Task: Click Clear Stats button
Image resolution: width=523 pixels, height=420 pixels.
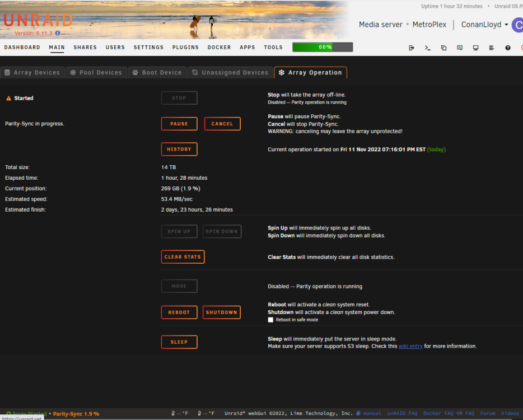Action: pyautogui.click(x=183, y=257)
